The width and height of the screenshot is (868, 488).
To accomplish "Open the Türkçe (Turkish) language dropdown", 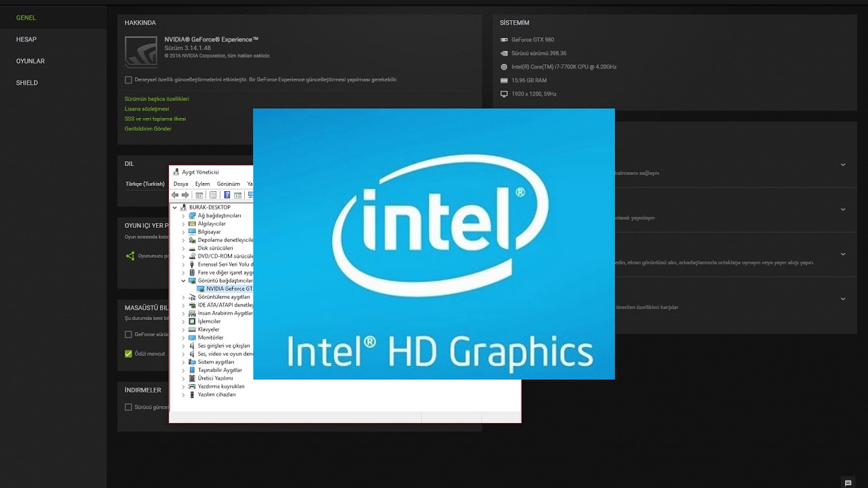I will coord(145,184).
